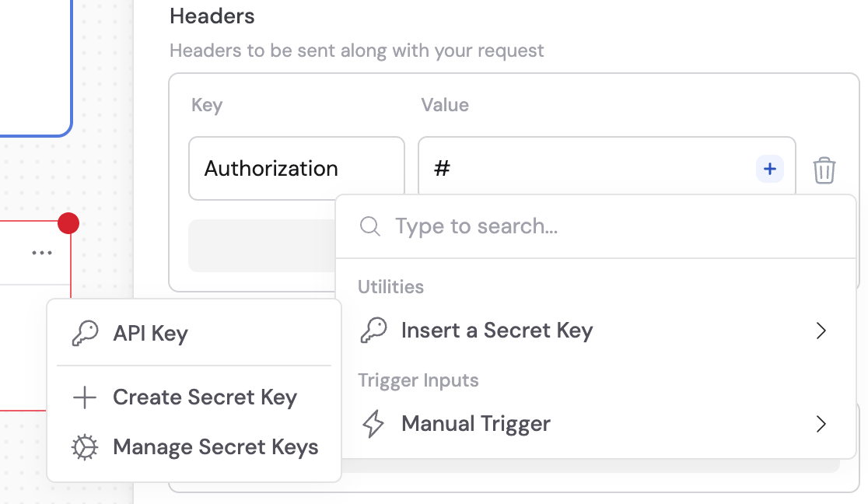Open the three-dot menu on the canvas node
Image resolution: width=868 pixels, height=504 pixels.
pyautogui.click(x=41, y=251)
